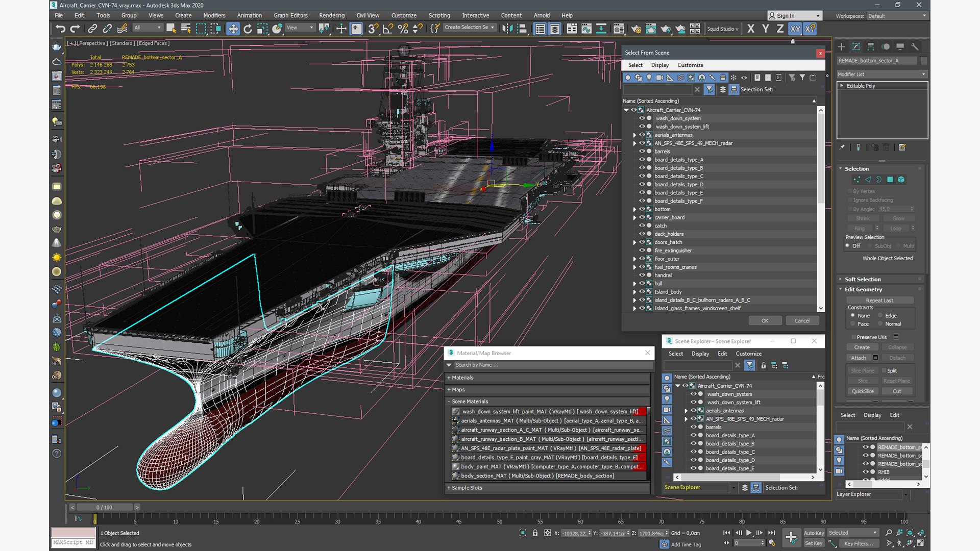Toggle the Percent Snap icon
The image size is (980, 551).
pos(403,29)
